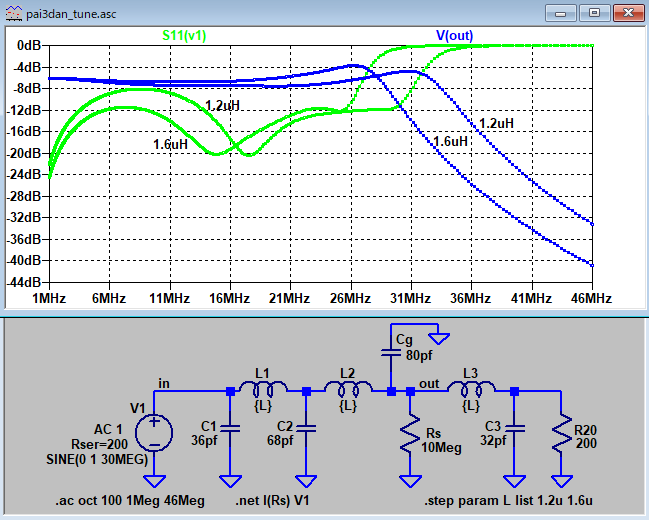Image resolution: width=649 pixels, height=520 pixels.
Task: Click capacitor C3 symbol
Action: pos(514,428)
